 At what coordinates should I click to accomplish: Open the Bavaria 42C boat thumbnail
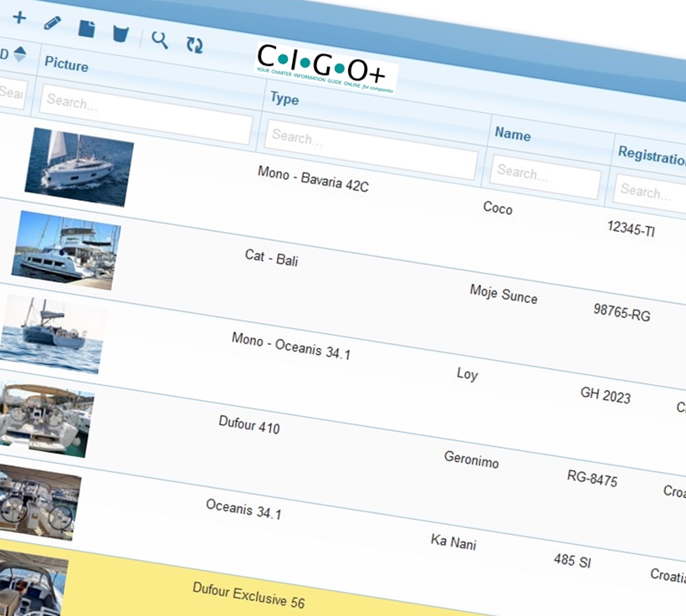point(79,167)
